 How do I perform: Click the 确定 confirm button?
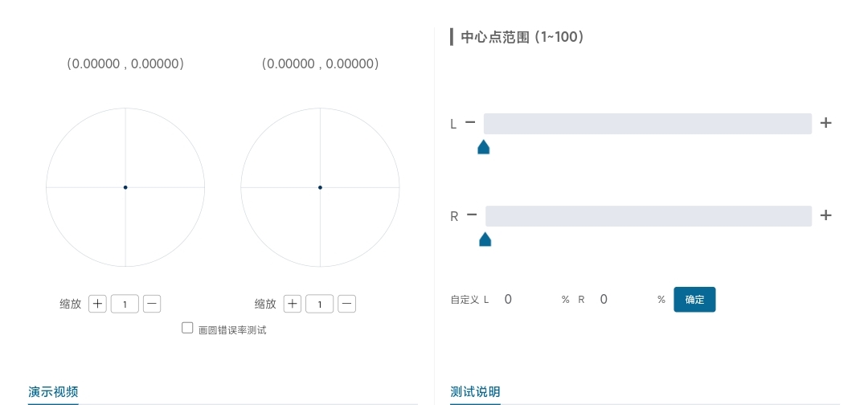pyautogui.click(x=694, y=300)
